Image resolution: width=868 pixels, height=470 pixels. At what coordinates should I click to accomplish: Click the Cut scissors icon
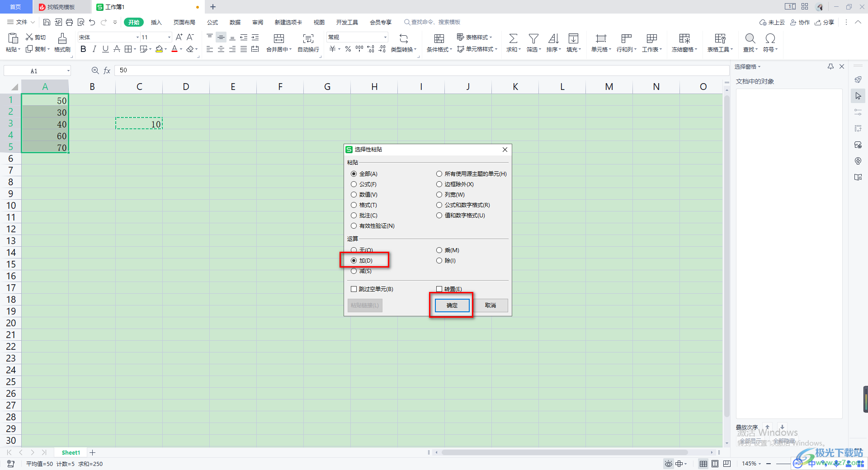tap(29, 37)
